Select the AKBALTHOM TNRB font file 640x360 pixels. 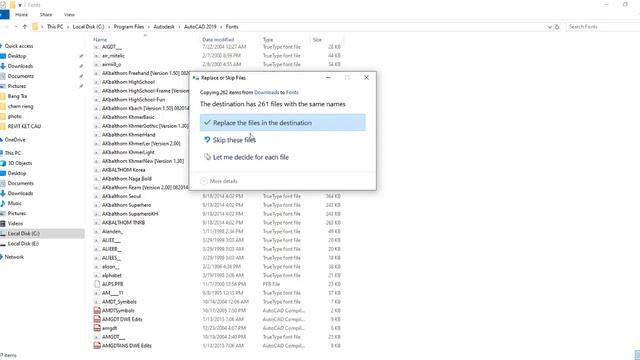123,222
